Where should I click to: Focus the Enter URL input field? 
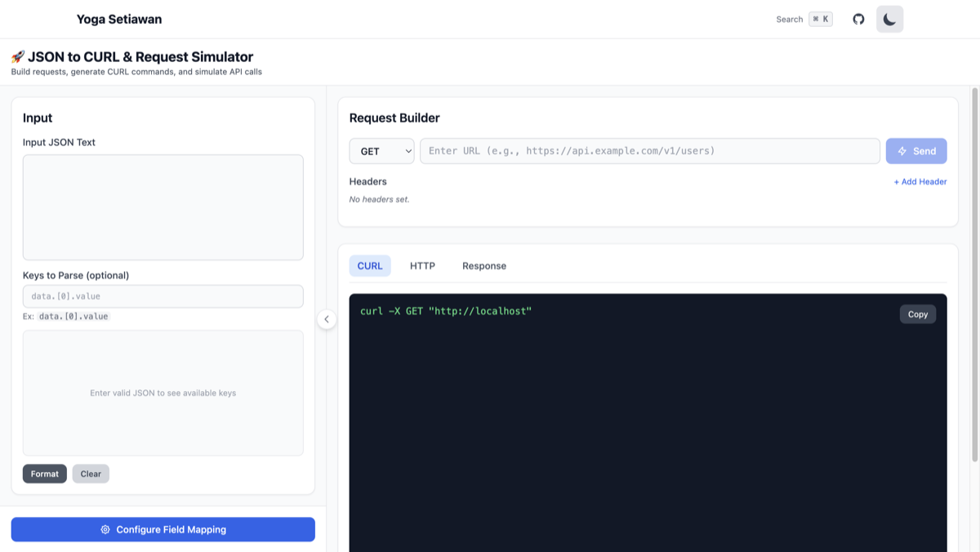point(649,150)
